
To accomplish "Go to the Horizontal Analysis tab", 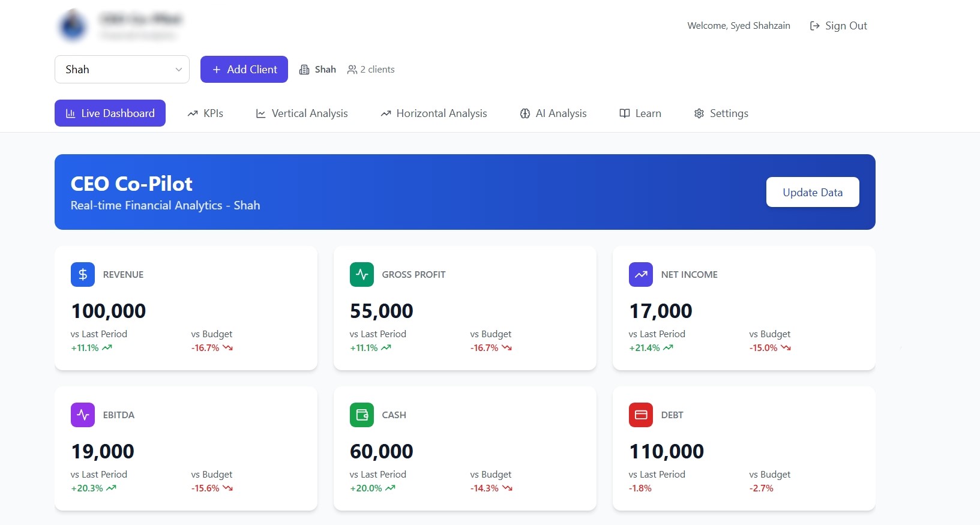I will point(434,113).
